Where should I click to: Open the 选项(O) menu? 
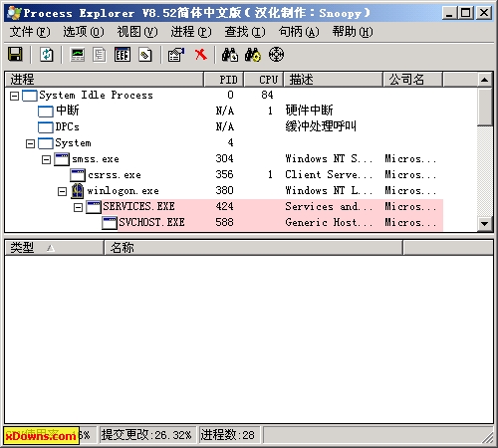point(84,32)
